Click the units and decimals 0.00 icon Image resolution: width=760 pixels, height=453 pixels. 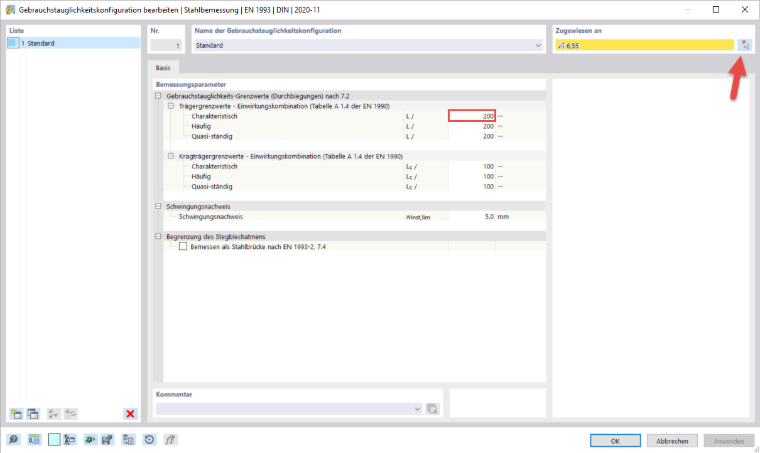[x=34, y=439]
